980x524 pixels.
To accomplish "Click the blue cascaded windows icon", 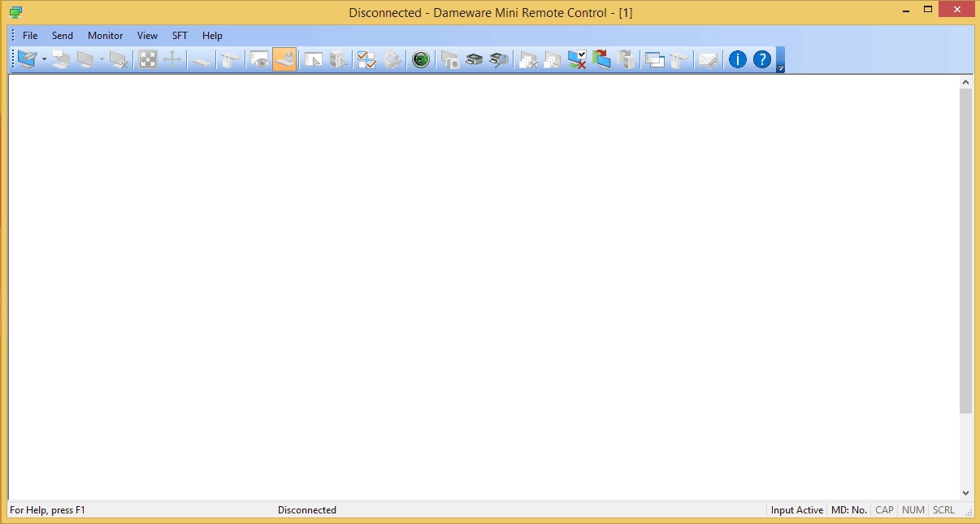I will 655,59.
